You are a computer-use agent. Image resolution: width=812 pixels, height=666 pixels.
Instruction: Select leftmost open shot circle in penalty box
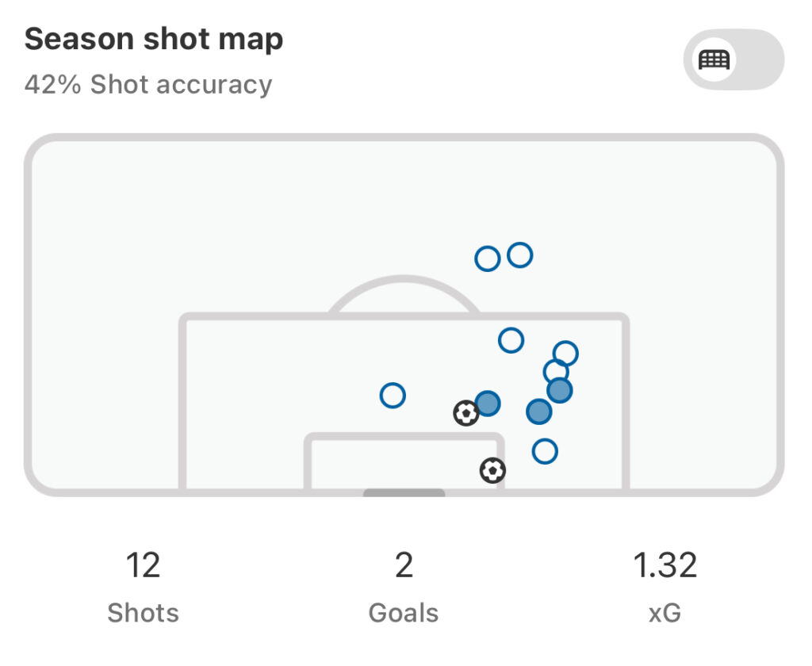pos(393,396)
